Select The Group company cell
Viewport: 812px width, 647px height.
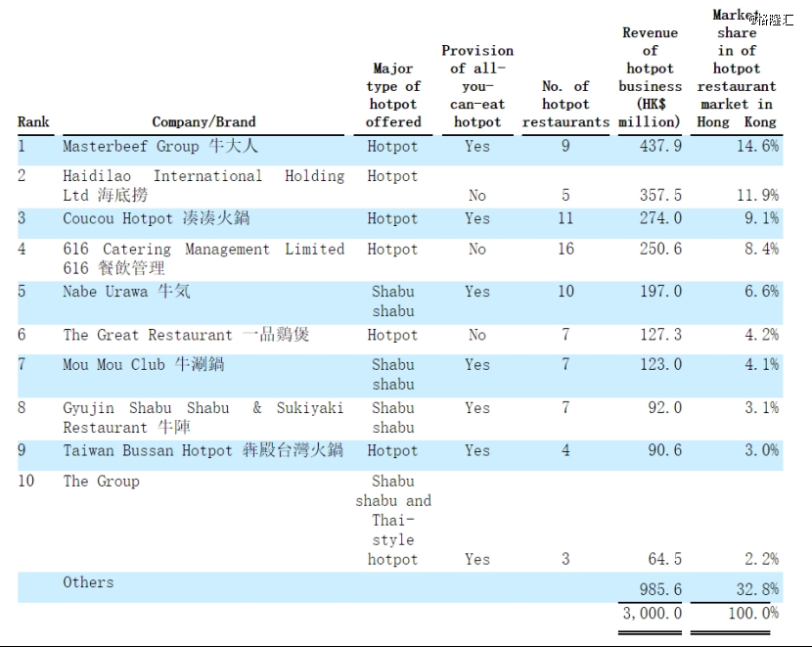[101, 482]
